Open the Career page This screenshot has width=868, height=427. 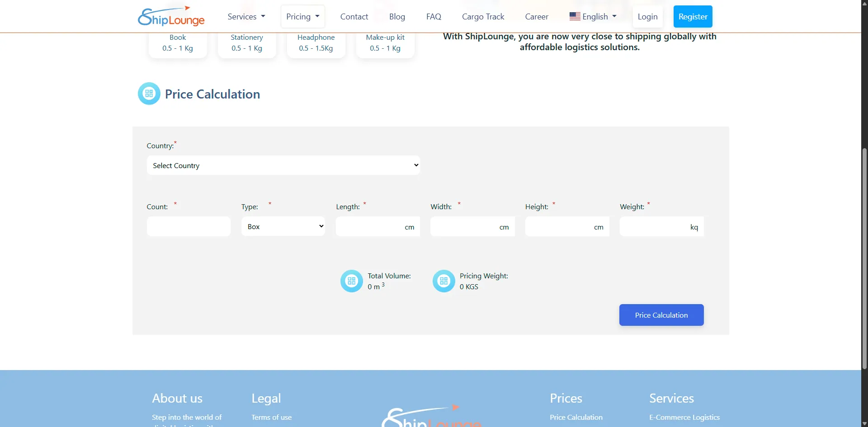537,17
